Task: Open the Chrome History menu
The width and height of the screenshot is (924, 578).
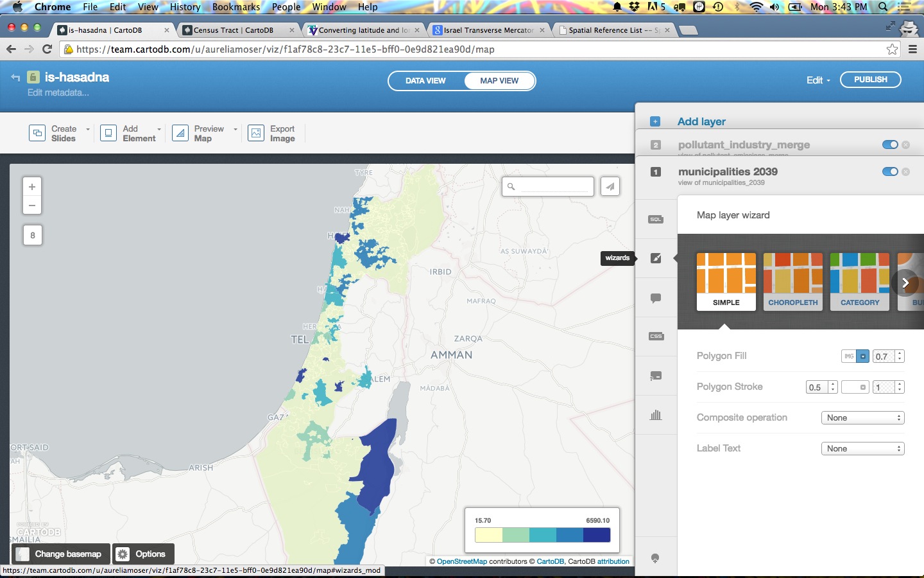Action: (x=185, y=7)
